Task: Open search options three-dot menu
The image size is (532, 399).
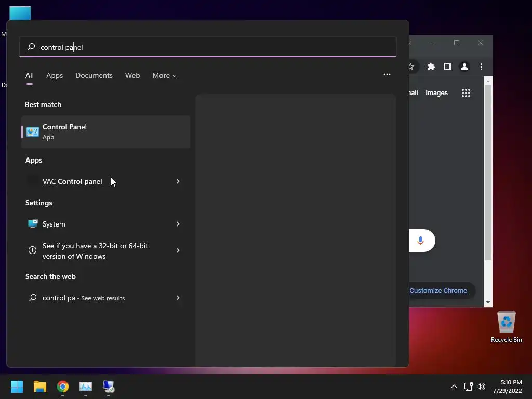Action: (x=387, y=74)
